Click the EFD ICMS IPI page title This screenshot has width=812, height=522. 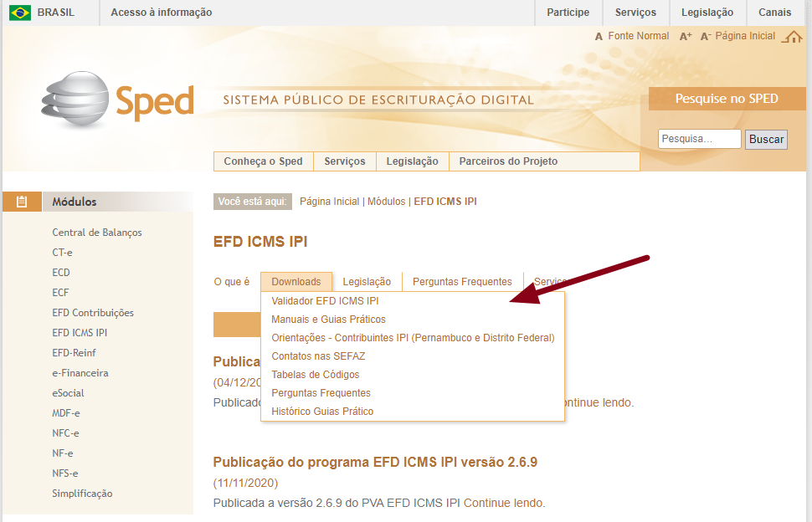260,242
